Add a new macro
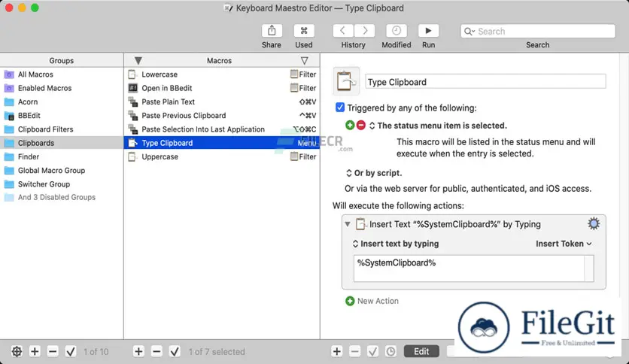This screenshot has width=629, height=364. tap(138, 351)
